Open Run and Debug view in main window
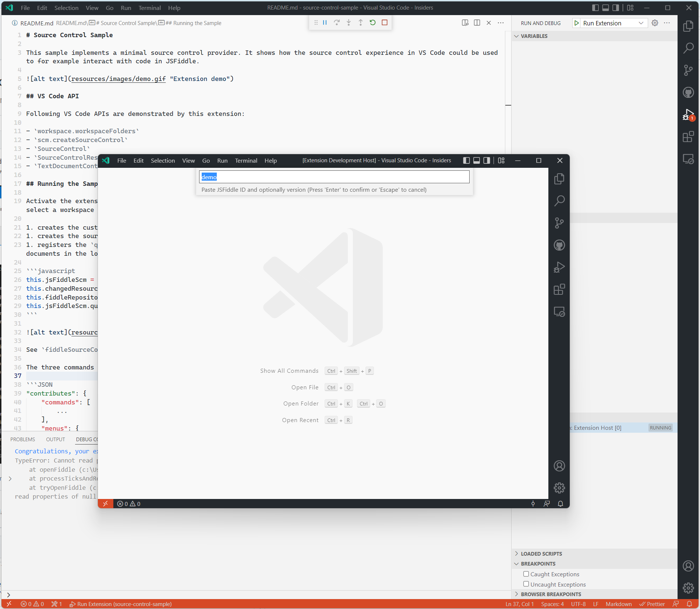Viewport: 700px width, 609px height. tap(688, 115)
